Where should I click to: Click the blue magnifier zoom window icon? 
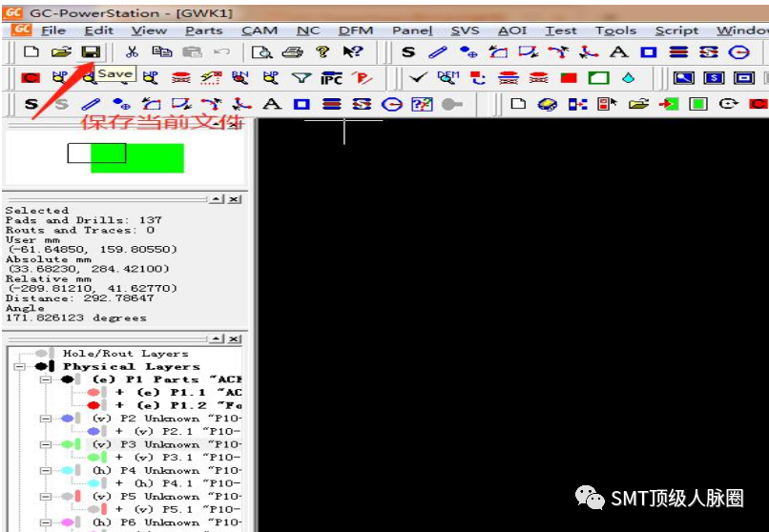(x=683, y=78)
